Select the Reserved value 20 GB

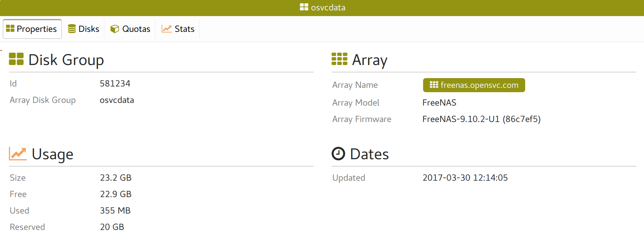(x=112, y=227)
